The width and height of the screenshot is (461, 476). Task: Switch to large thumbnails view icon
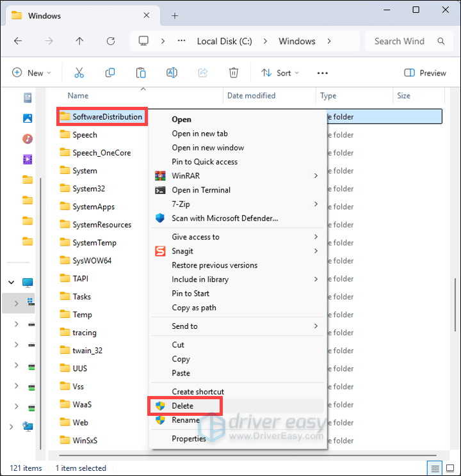449,468
